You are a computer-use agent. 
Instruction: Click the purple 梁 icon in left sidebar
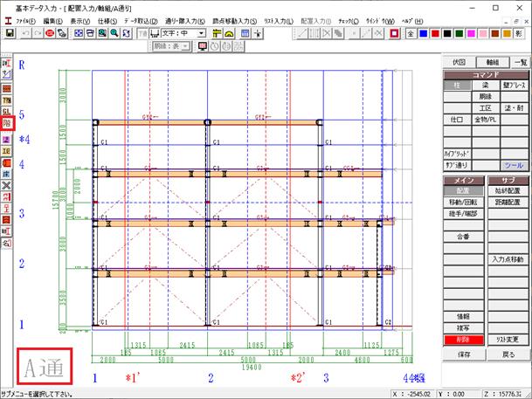7,140
